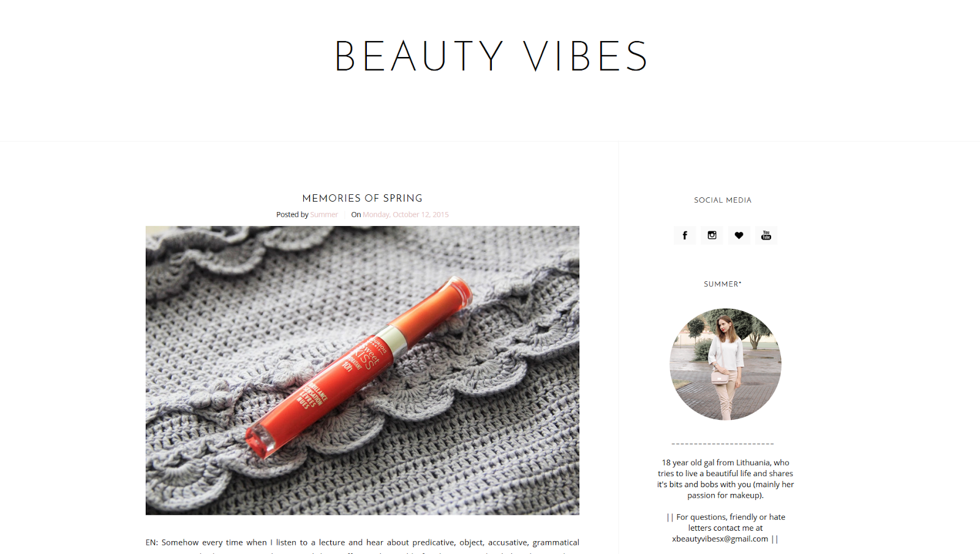The height and width of the screenshot is (554, 980).
Task: Open the MEMORIES OF SPRING post title
Action: click(x=362, y=198)
